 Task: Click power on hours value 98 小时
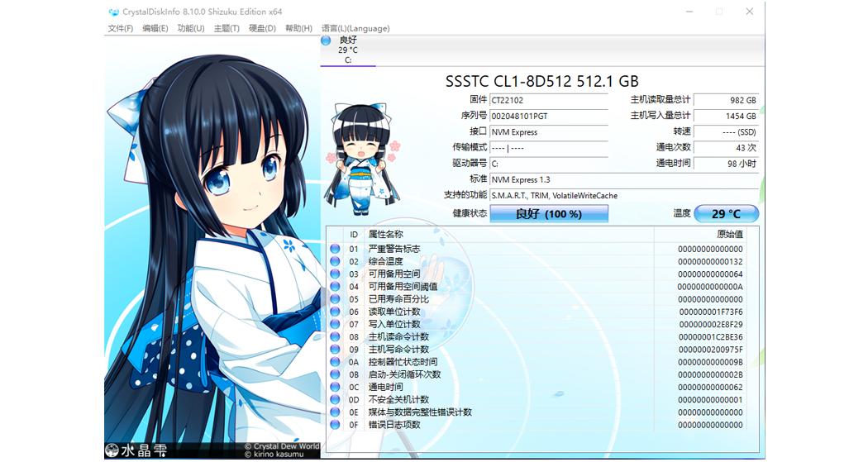point(726,164)
